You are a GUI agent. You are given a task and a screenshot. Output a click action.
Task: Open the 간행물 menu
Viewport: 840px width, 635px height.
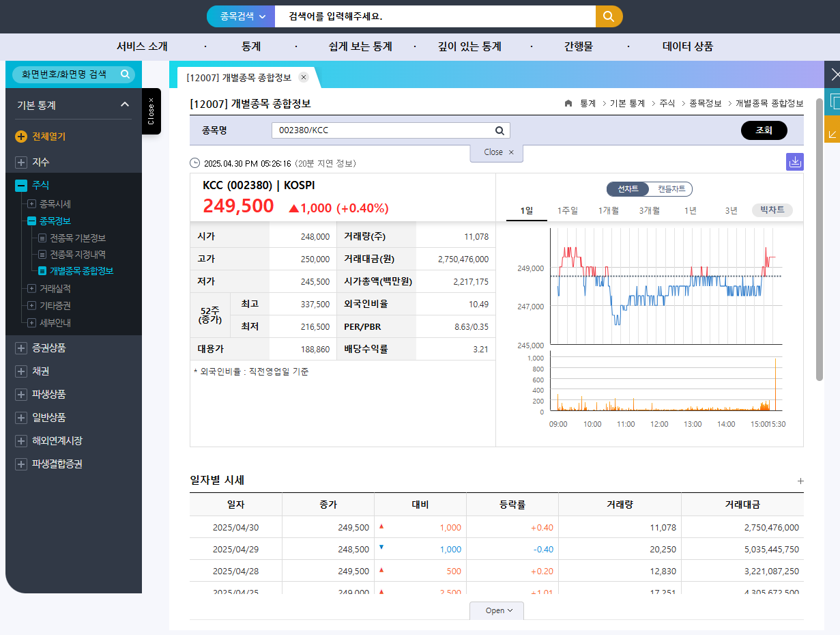(x=579, y=46)
